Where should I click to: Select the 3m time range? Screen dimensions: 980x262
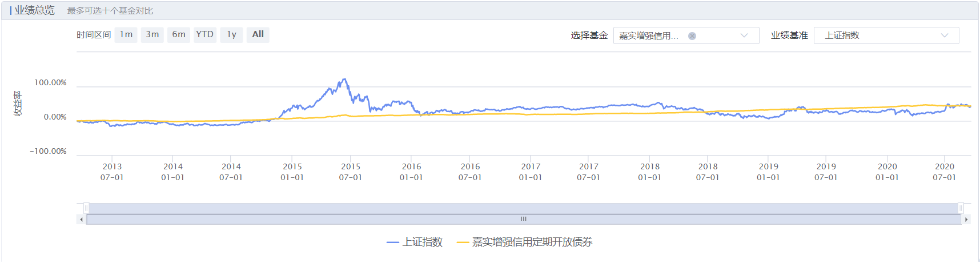[152, 35]
